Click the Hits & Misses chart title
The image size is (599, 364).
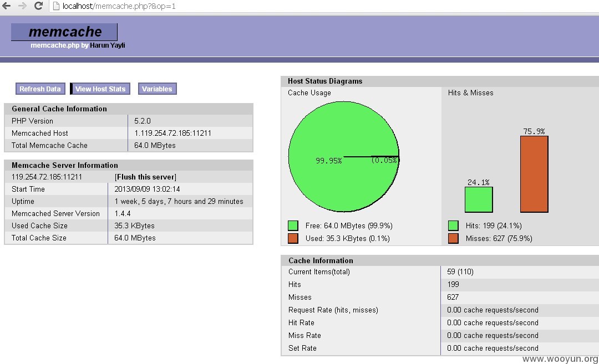(471, 93)
